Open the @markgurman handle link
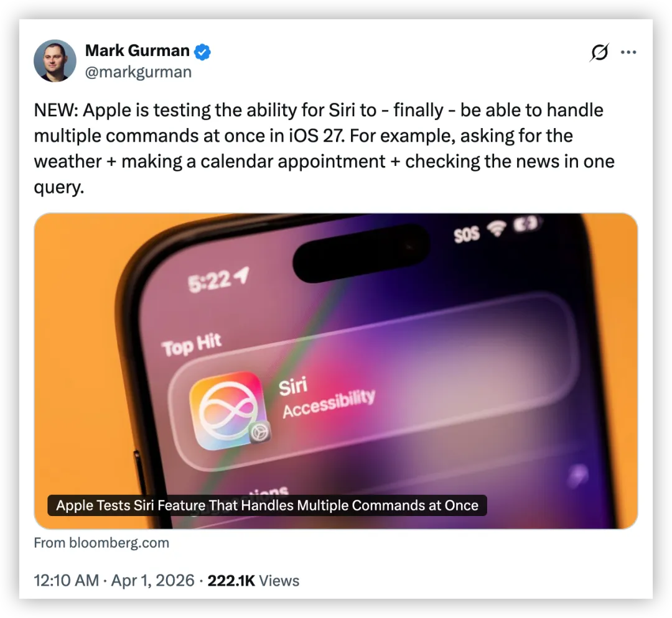The width and height of the screenshot is (672, 618). pos(138,72)
